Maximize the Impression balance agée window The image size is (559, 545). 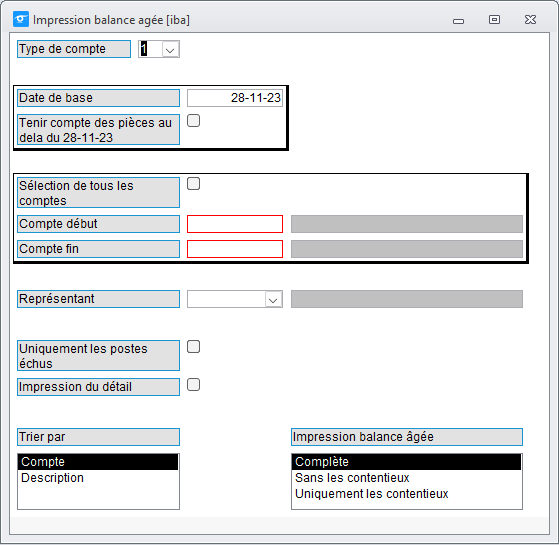click(494, 19)
